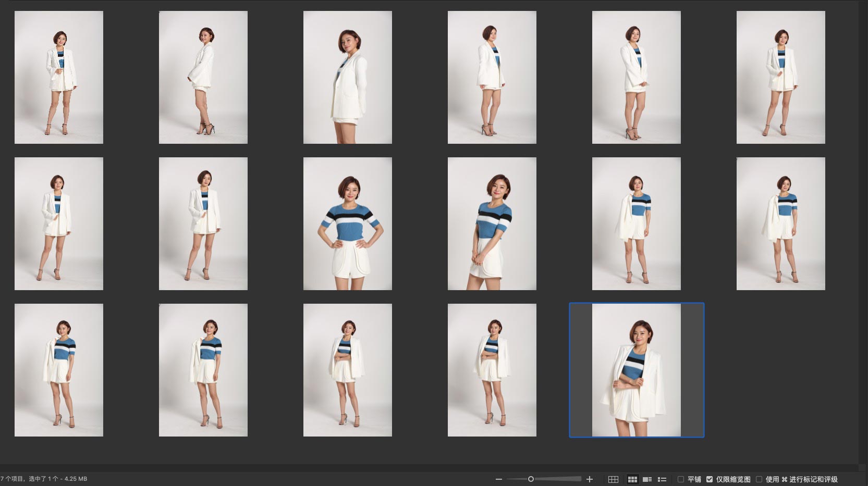
Task: Enable 使用 ⌘ 进行标记和评级 checkbox
Action: click(759, 479)
